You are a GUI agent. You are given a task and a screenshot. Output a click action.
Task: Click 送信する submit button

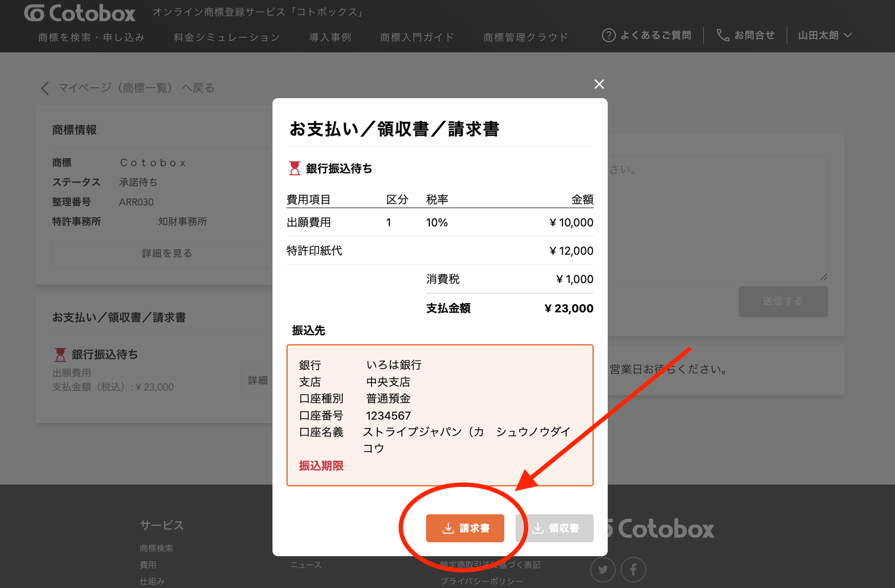(x=783, y=301)
